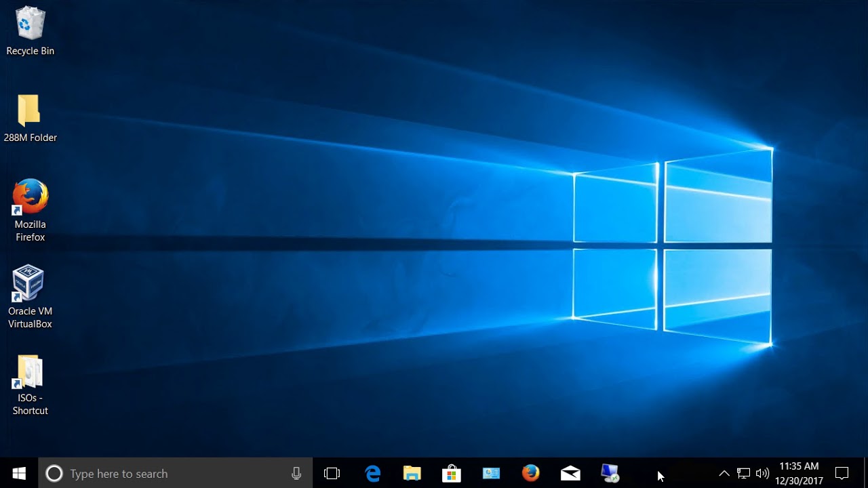Open Remote Desktop Connection from the taskbar
This screenshot has height=488, width=868.
(x=609, y=473)
